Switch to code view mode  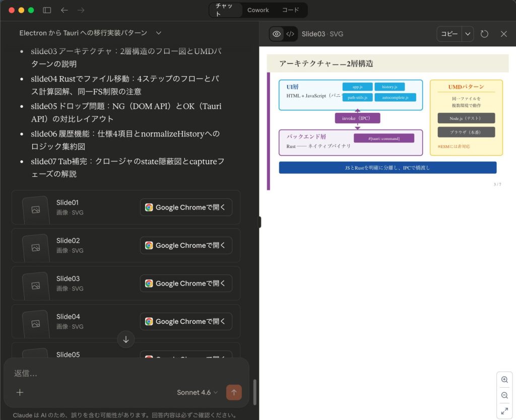coord(290,34)
